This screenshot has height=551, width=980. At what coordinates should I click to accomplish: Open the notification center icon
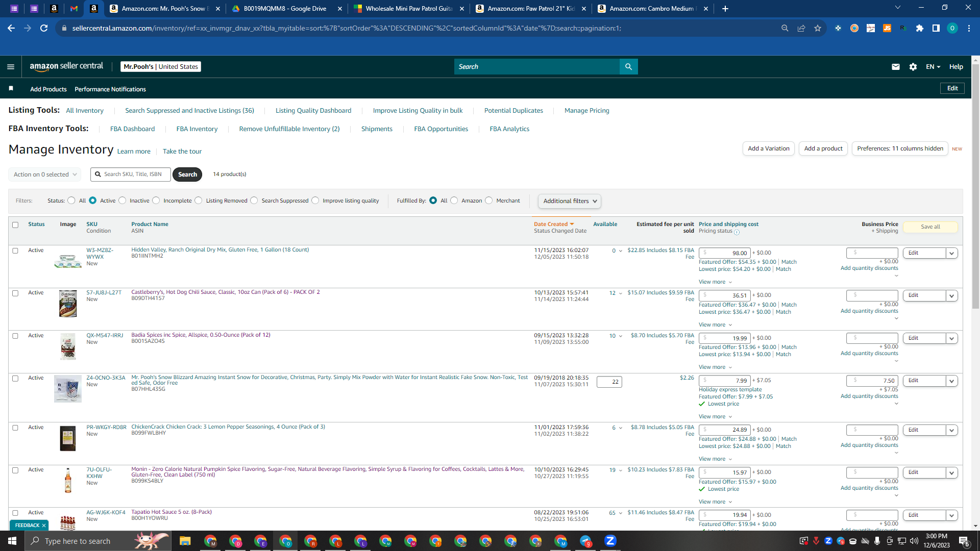(964, 541)
